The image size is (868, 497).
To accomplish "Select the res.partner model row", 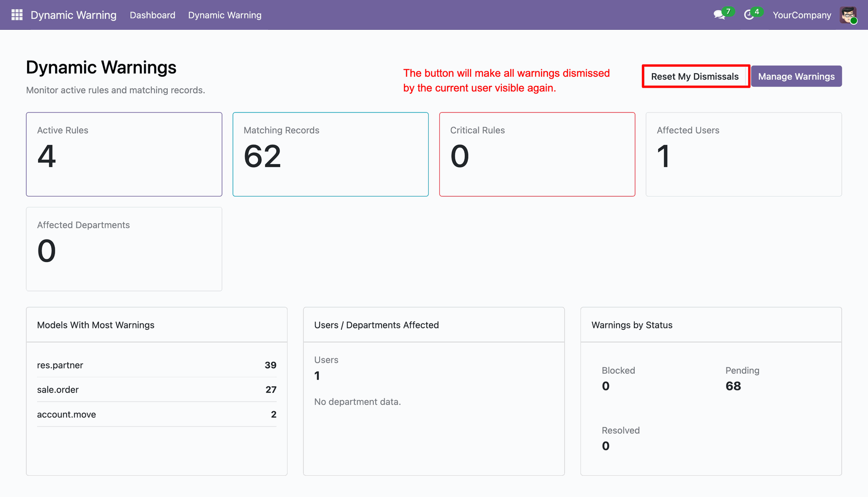I will point(156,365).
